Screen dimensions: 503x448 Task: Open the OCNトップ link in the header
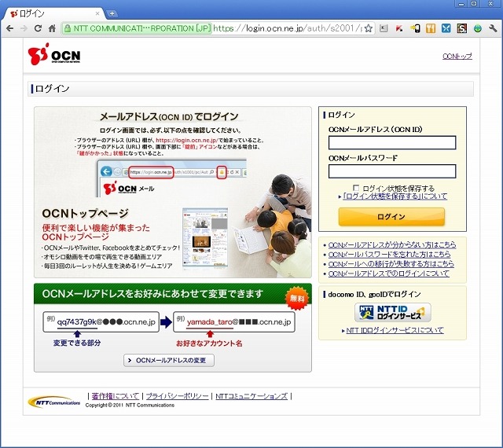(457, 56)
